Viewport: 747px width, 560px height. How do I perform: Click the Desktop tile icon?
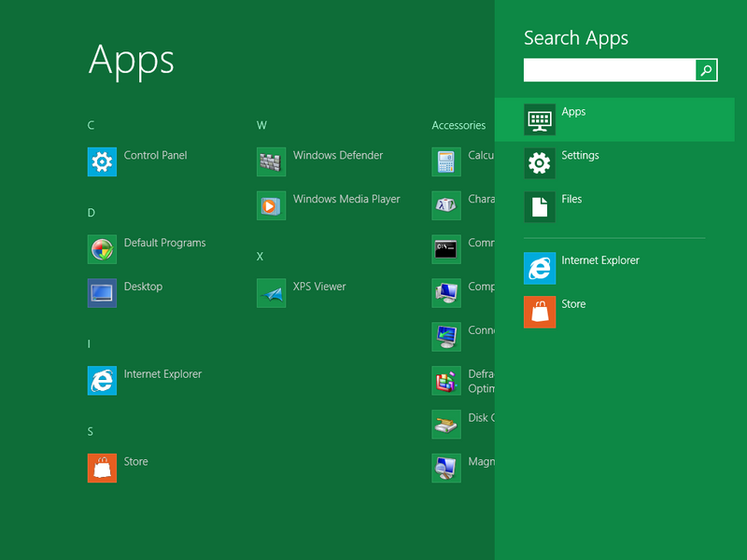click(x=102, y=293)
